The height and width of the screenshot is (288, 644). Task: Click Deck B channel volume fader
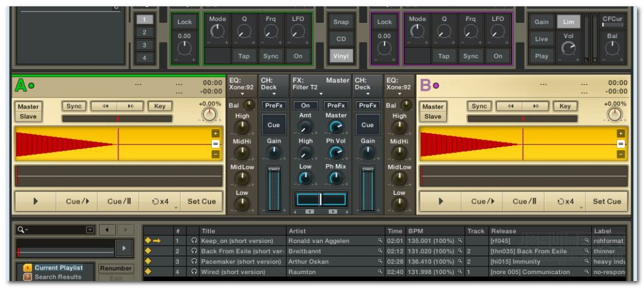pos(368,190)
